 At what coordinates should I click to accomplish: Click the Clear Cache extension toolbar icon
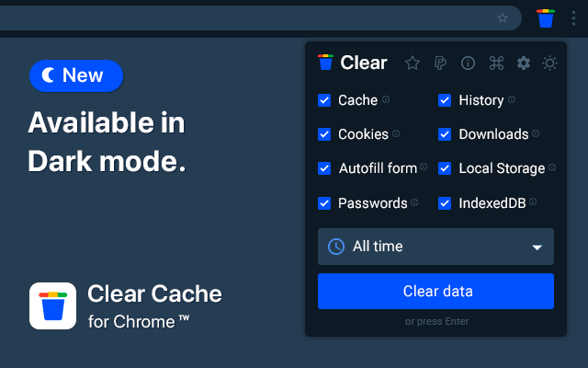[546, 17]
